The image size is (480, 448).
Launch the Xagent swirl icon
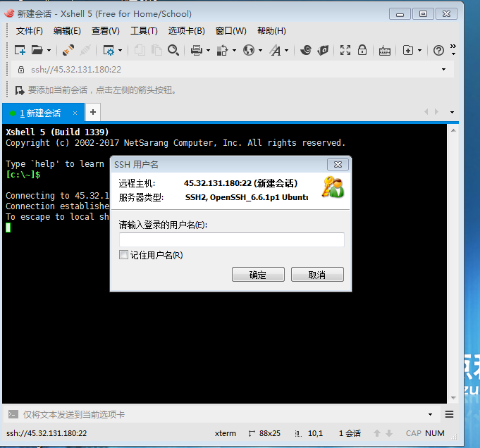[305, 50]
